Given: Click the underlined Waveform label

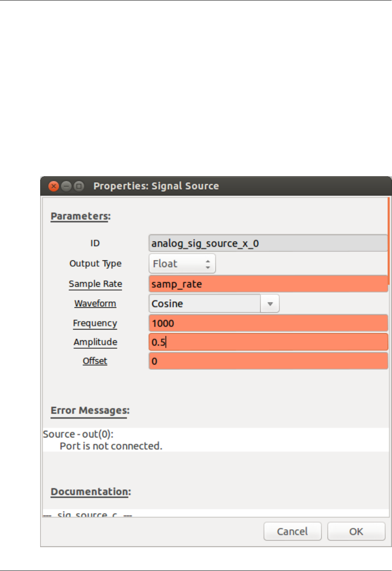Looking at the screenshot, I should (x=95, y=304).
